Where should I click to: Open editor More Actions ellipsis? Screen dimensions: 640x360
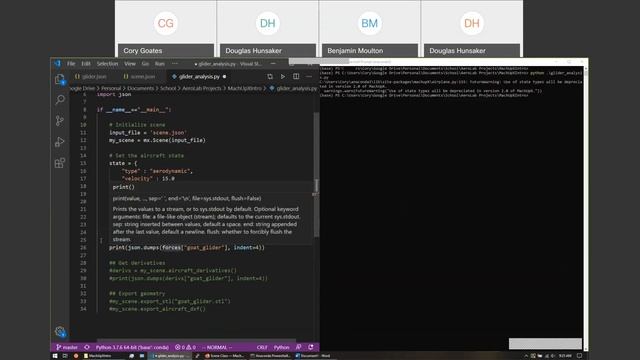(309, 76)
